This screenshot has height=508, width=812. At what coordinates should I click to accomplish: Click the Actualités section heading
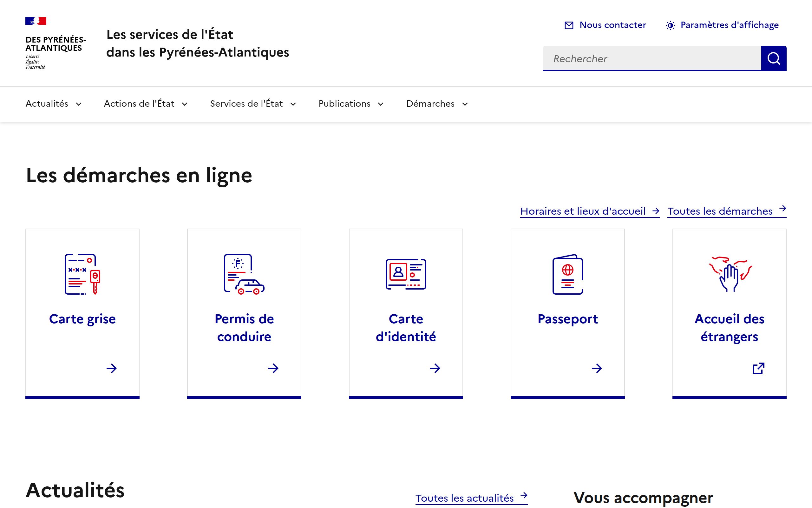point(75,490)
